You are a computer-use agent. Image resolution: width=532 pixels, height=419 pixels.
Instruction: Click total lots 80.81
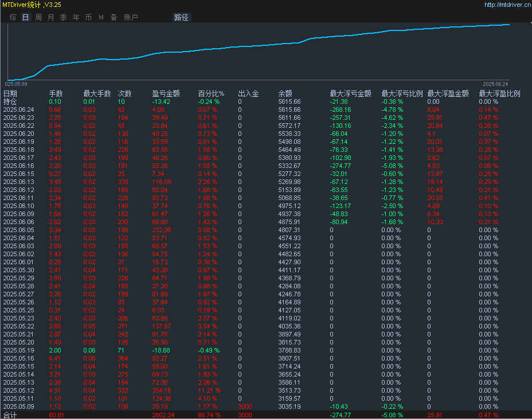click(x=56, y=415)
